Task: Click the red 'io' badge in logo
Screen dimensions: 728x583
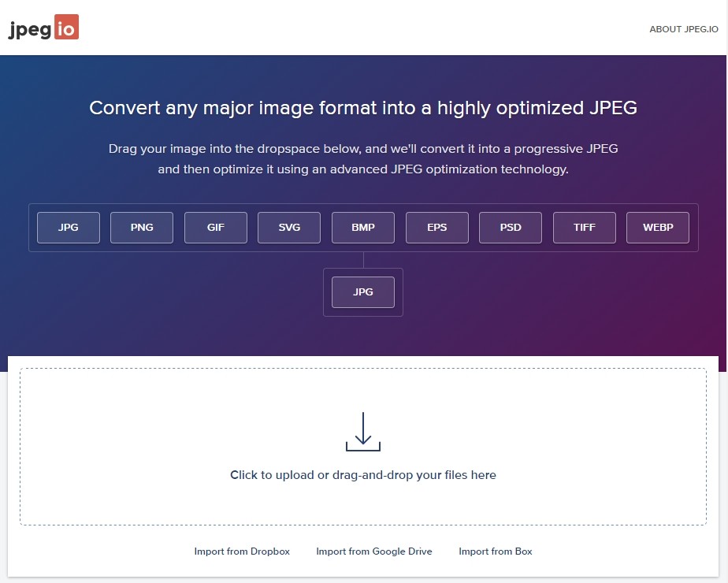Action: coord(66,27)
